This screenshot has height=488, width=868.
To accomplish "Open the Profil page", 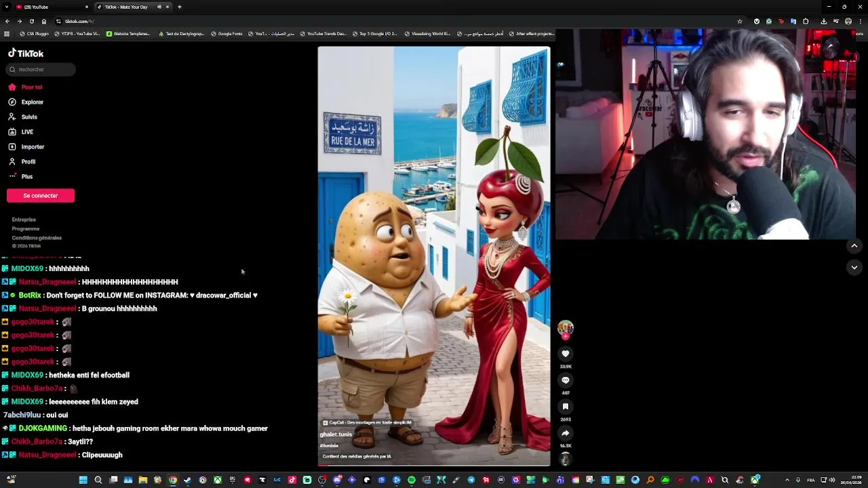I will (22, 162).
